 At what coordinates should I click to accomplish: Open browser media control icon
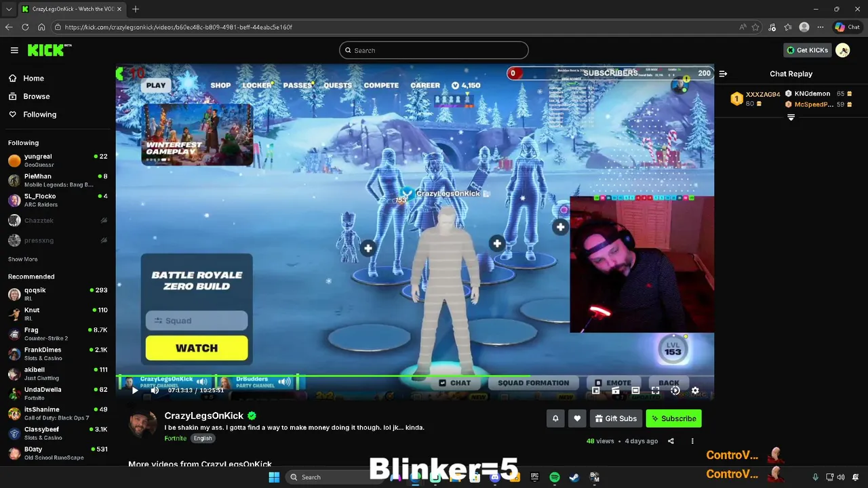(x=772, y=27)
